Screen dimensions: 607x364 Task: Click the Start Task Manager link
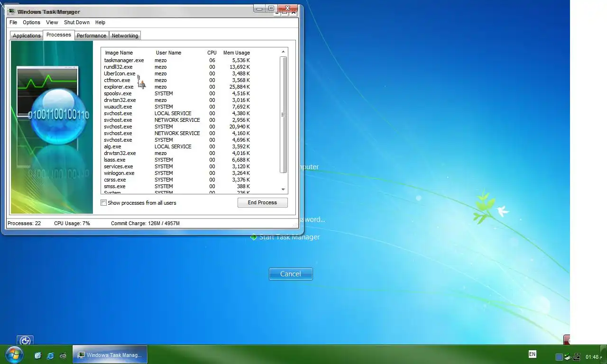click(290, 237)
